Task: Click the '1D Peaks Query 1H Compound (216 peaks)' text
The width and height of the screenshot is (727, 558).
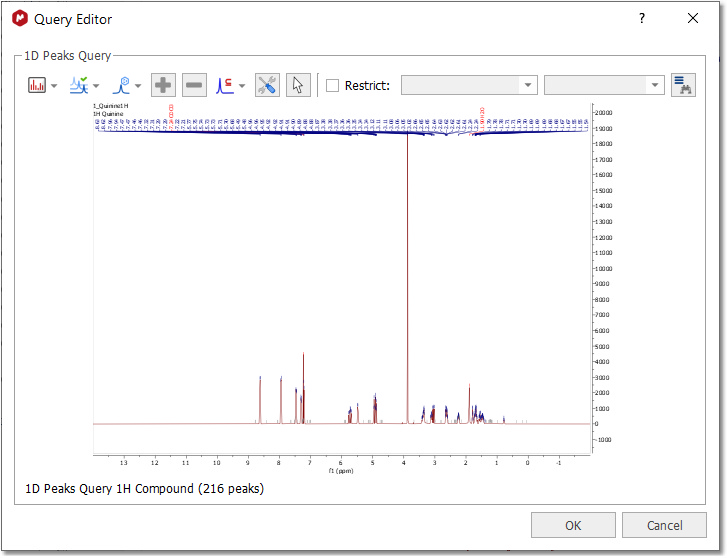Action: tap(145, 489)
